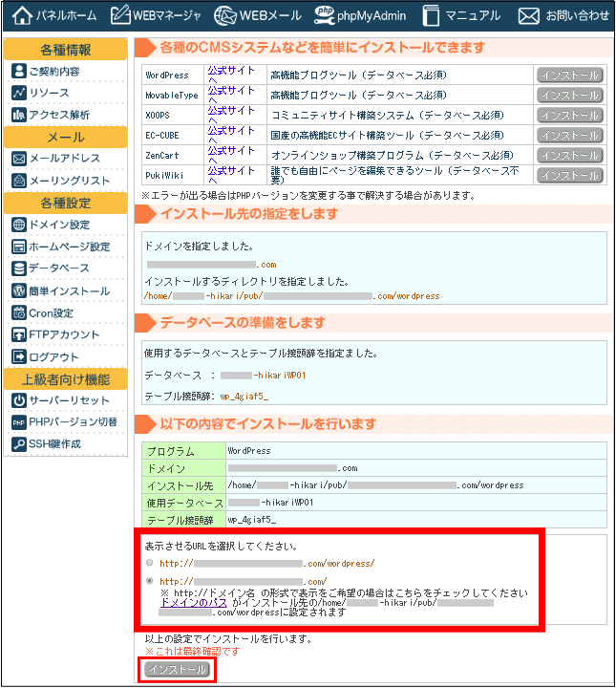Click the Panel Home house icon
This screenshot has height=688, width=616.
(22, 16)
